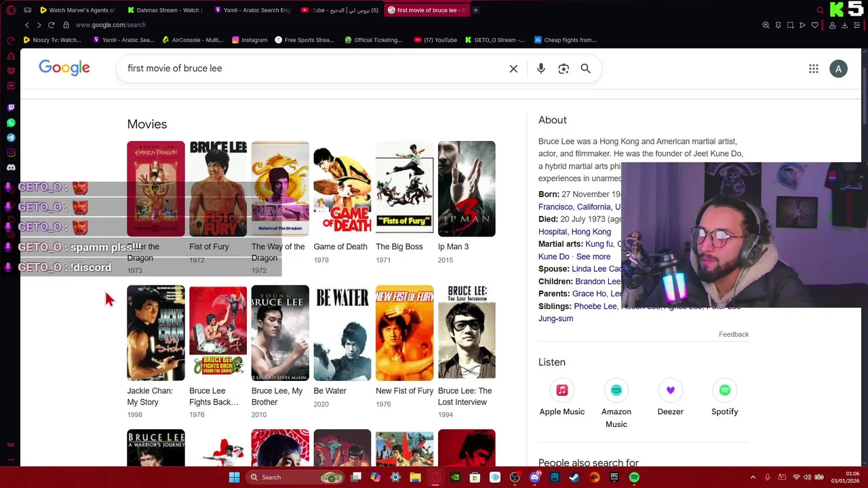Open GETO_O Stream bookmark
Viewport: 868px width, 488px height.
coord(494,40)
